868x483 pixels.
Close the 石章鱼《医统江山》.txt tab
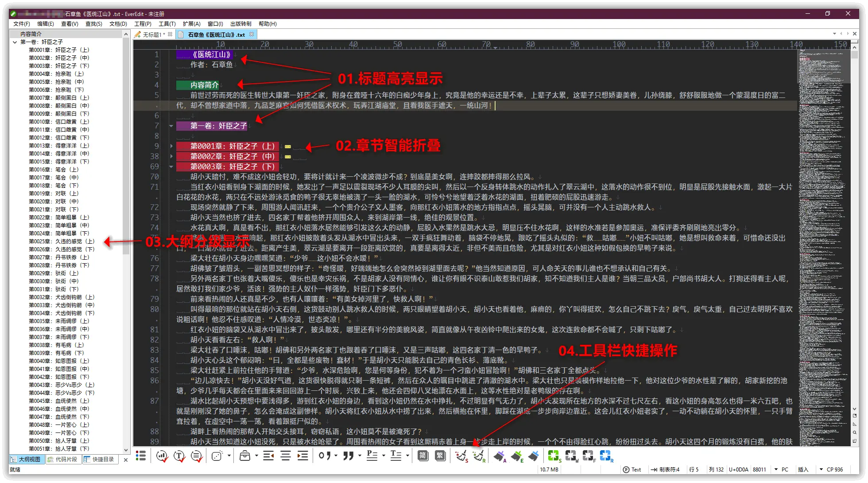tap(252, 34)
